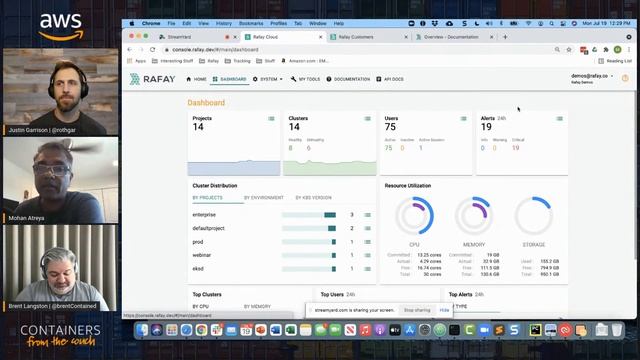Switch to By Projects tab
Image resolution: width=640 pixels, height=360 pixels.
tap(207, 198)
